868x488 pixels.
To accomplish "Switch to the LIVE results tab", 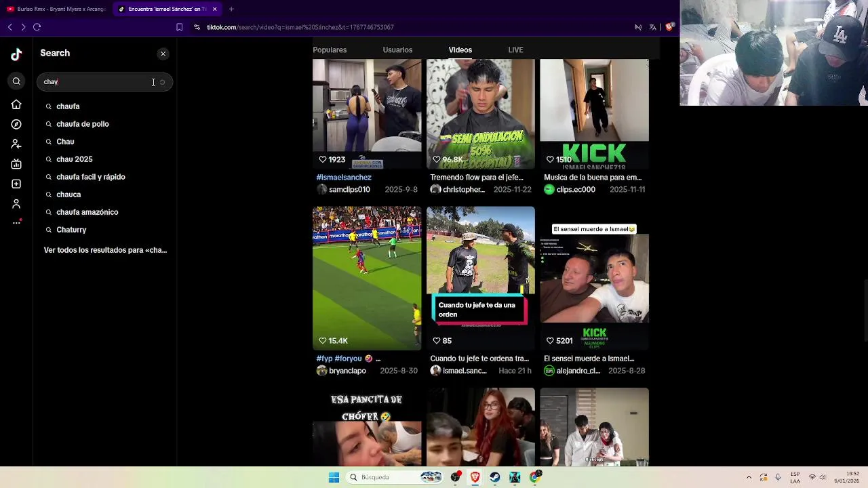I will pyautogui.click(x=515, y=50).
